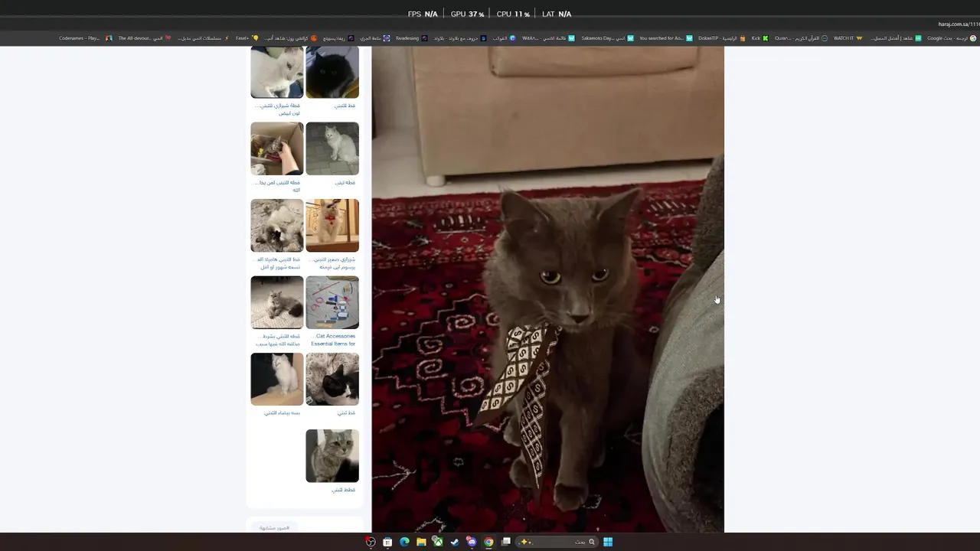Open Microsoft Edge taskbar icon
Viewport: 980px width, 551px height.
click(404, 542)
